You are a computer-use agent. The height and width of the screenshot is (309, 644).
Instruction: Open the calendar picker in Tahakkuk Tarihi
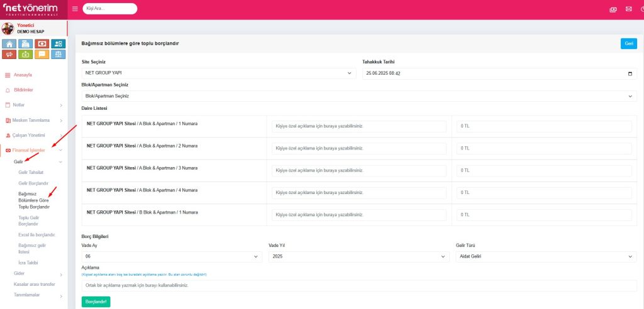point(630,73)
